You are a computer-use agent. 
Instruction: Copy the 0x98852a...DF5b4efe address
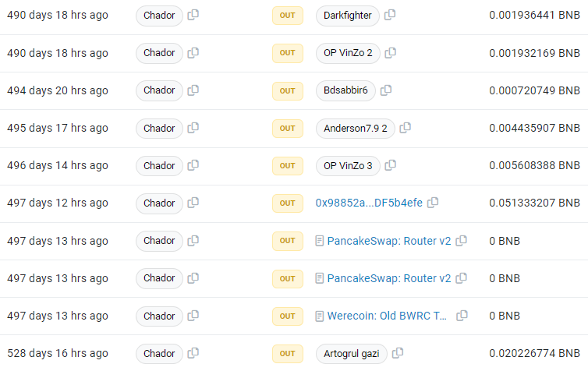433,203
